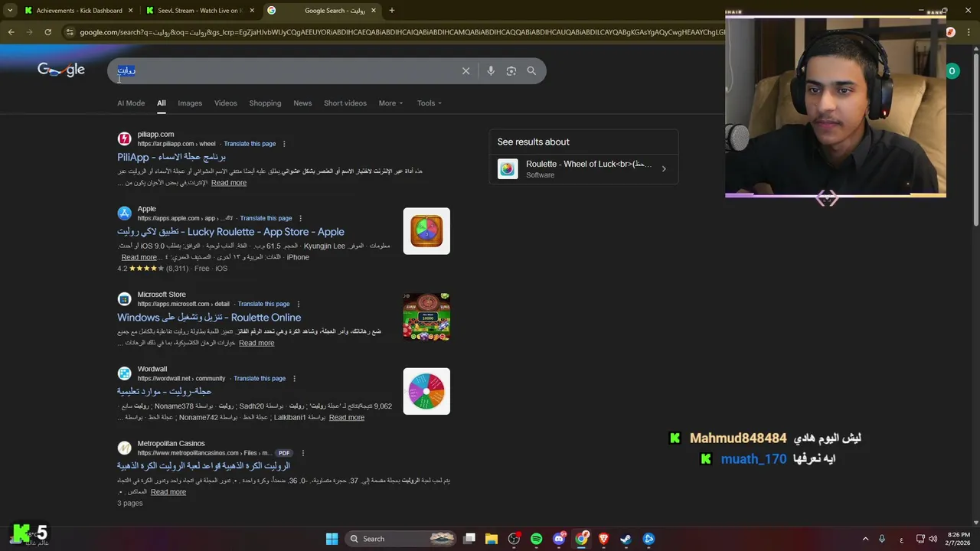This screenshot has width=980, height=551.
Task: Open the tab search dropdown arrow
Action: pos(9,11)
